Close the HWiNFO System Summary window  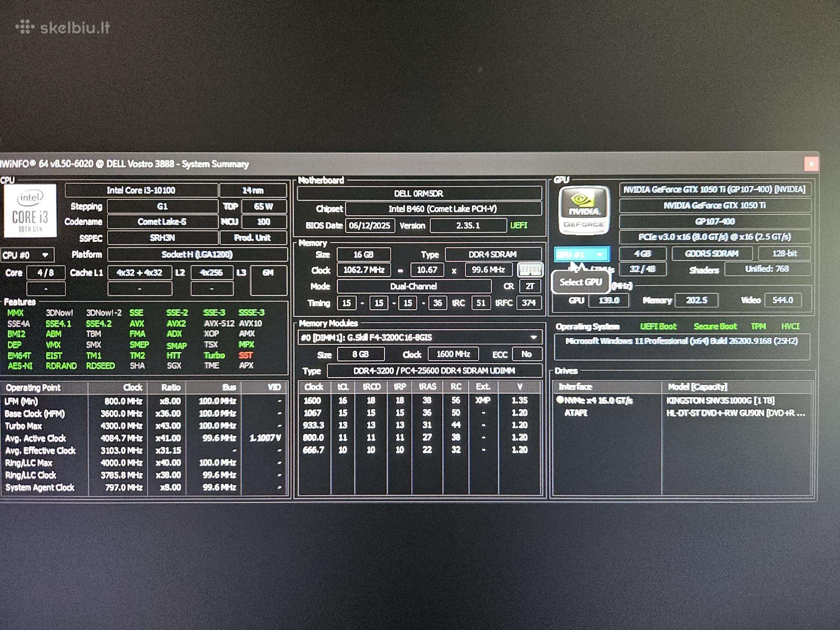tap(811, 164)
